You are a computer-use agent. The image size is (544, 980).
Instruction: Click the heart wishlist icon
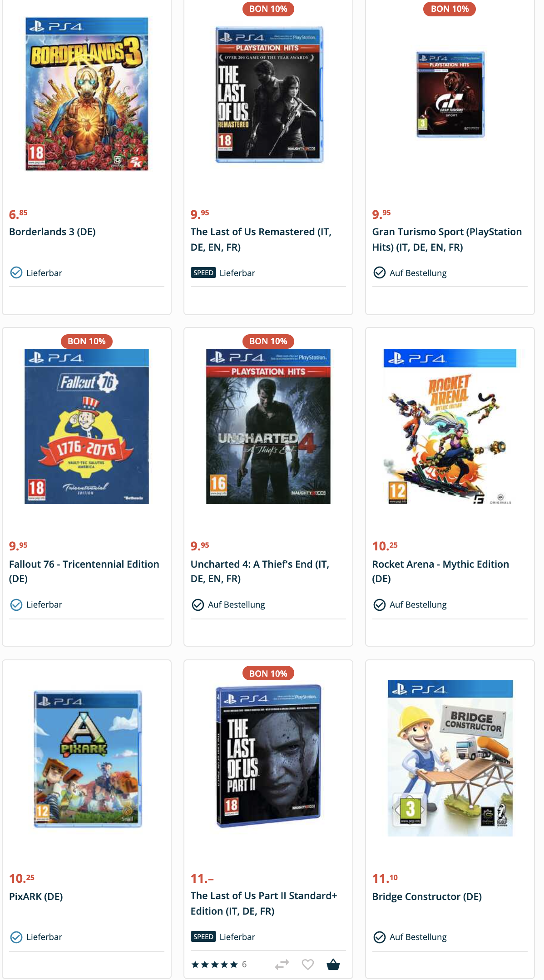coord(308,964)
